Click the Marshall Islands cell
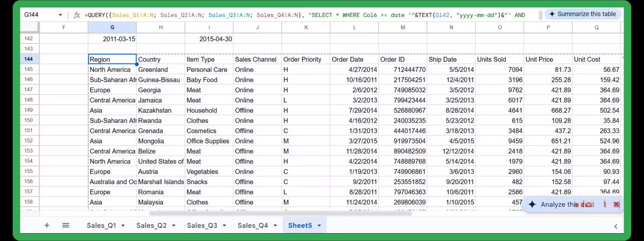Viewport: 644px width, 241px height. click(161, 182)
